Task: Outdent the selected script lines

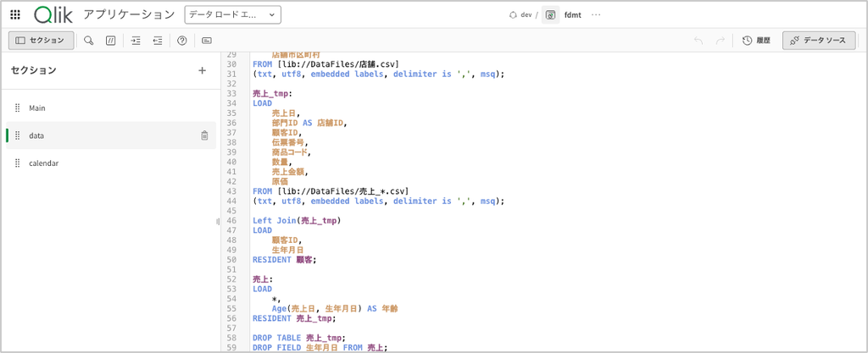Action: point(158,41)
